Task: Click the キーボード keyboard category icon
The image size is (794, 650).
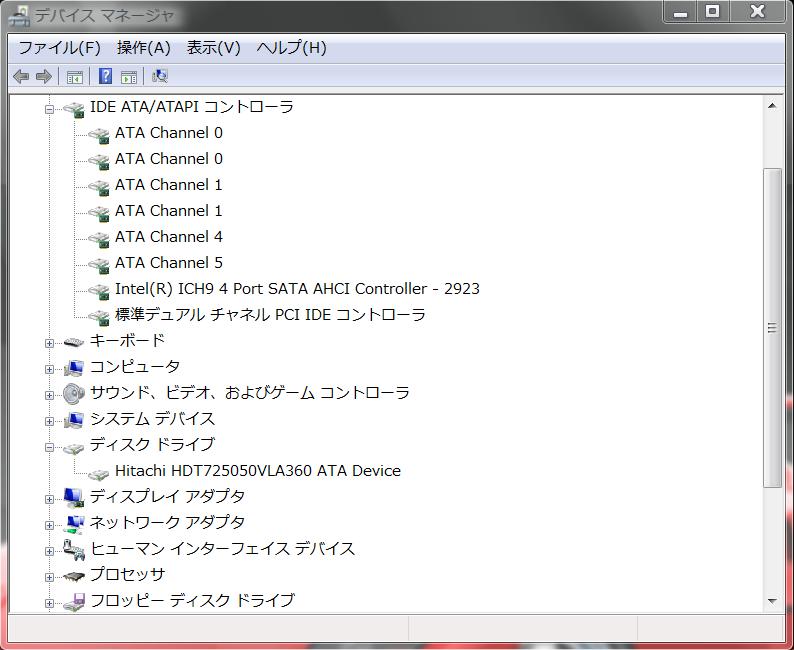Action: (74, 343)
